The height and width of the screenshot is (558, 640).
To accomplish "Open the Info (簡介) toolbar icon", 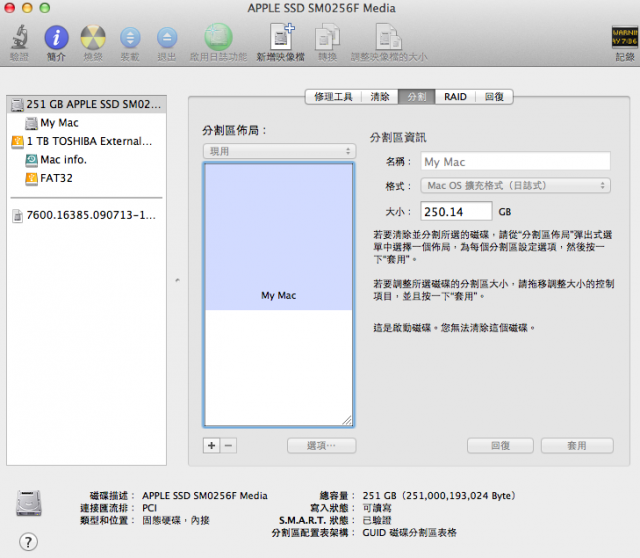I will click(x=56, y=38).
